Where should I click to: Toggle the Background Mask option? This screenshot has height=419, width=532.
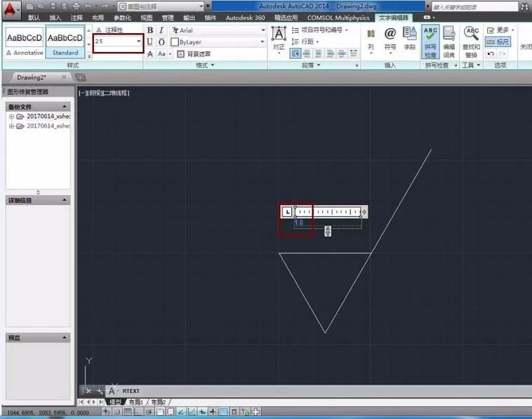click(x=194, y=54)
